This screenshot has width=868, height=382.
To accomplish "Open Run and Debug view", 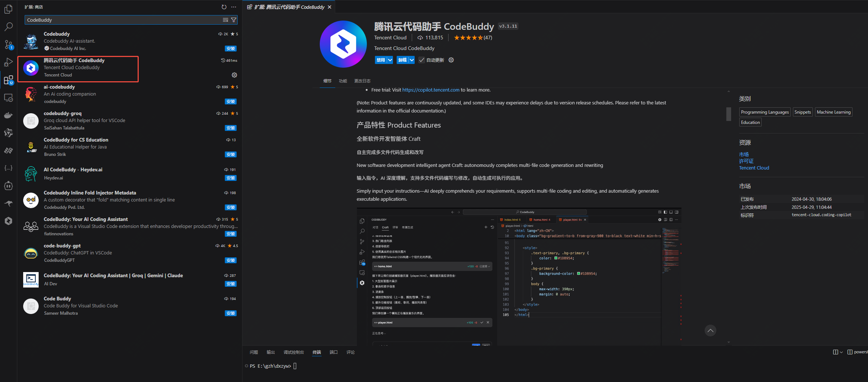I will click(8, 62).
